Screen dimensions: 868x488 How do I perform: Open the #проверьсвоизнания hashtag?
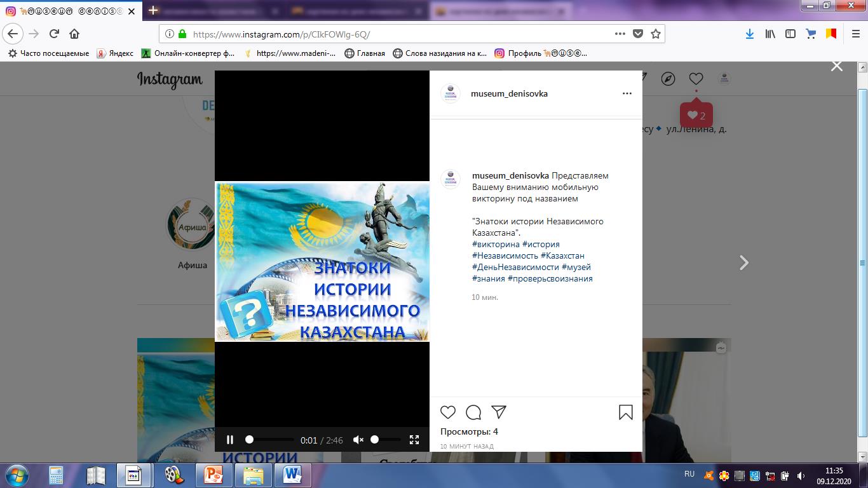point(550,279)
